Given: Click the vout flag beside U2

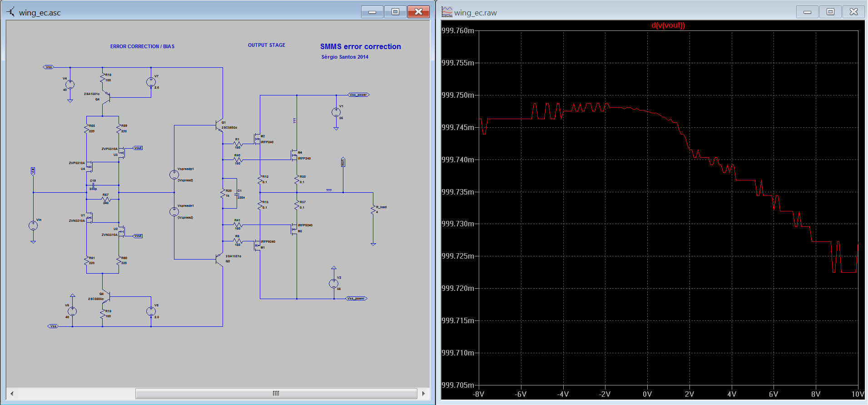Looking at the screenshot, I should coord(138,236).
